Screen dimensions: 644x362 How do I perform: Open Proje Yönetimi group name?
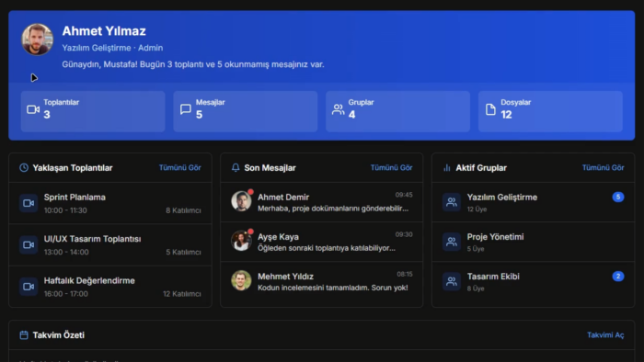point(495,237)
